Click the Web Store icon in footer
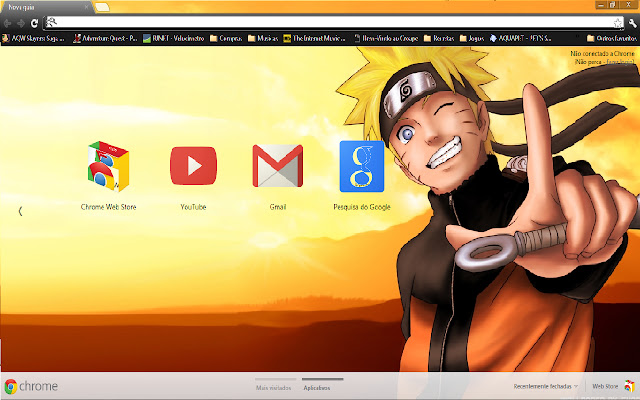The image size is (640, 400). 630,386
